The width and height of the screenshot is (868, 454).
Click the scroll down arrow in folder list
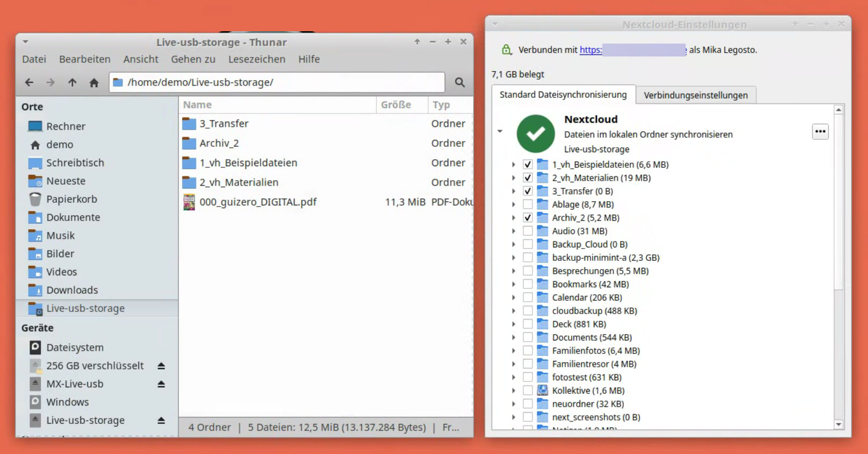pos(838,424)
